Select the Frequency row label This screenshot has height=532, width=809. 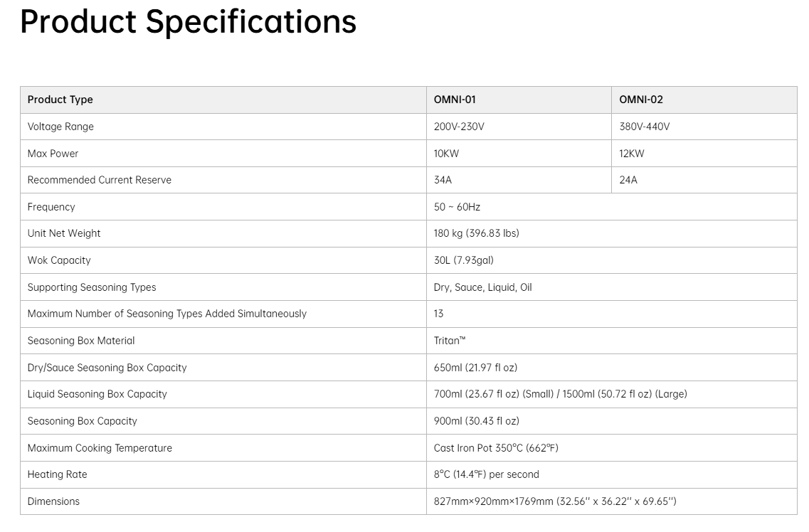tap(51, 207)
